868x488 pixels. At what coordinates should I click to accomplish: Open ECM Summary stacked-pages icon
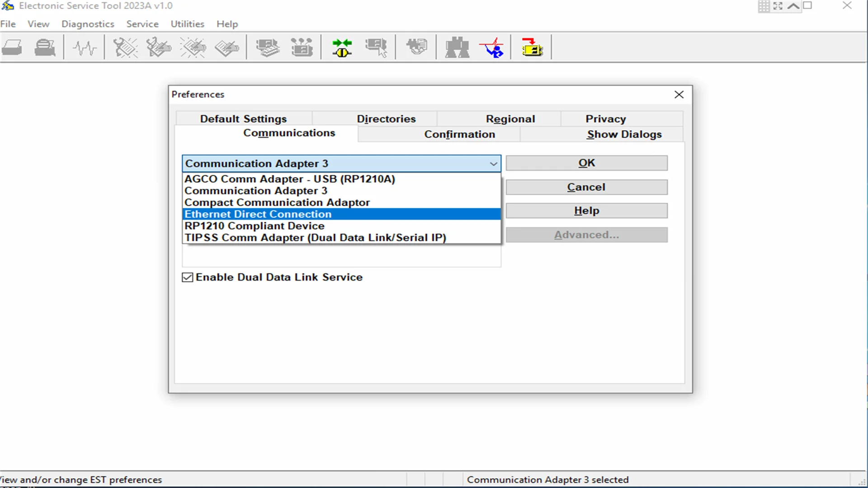coord(268,47)
